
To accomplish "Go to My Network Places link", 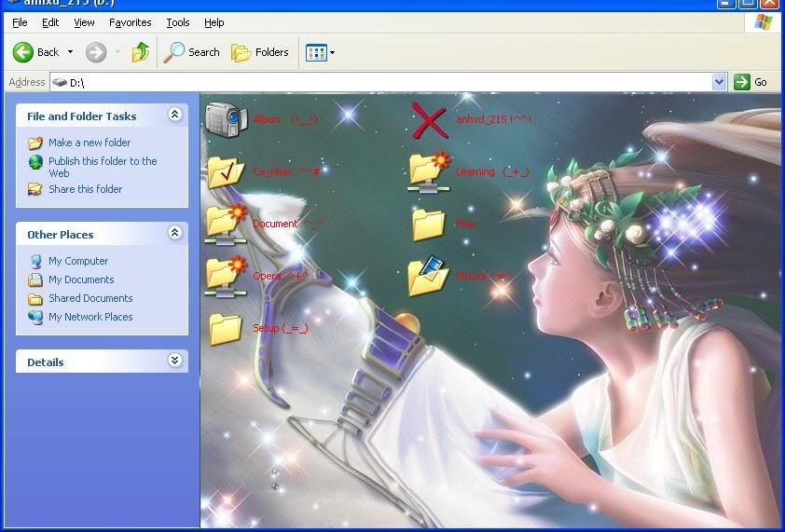I will click(x=90, y=317).
